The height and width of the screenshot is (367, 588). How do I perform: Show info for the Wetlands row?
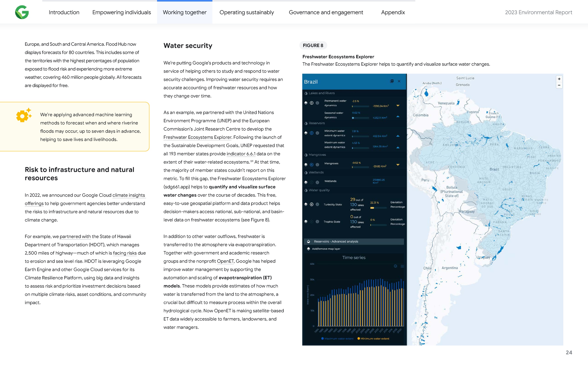pos(317,182)
